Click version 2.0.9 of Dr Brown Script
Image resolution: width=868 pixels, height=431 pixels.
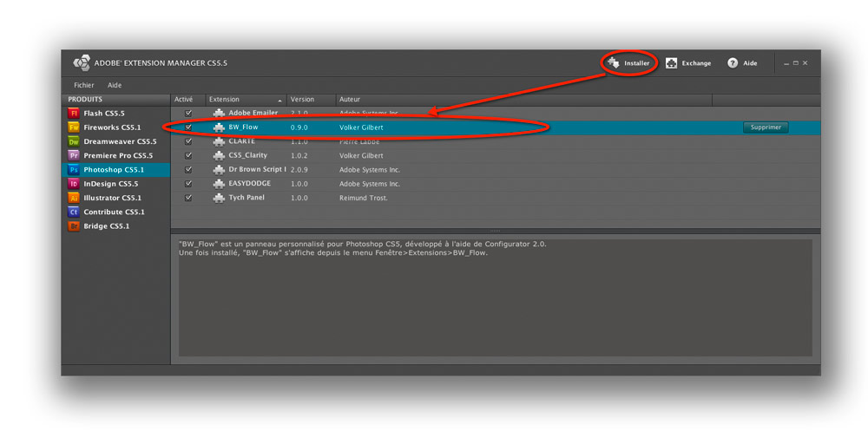click(x=299, y=170)
